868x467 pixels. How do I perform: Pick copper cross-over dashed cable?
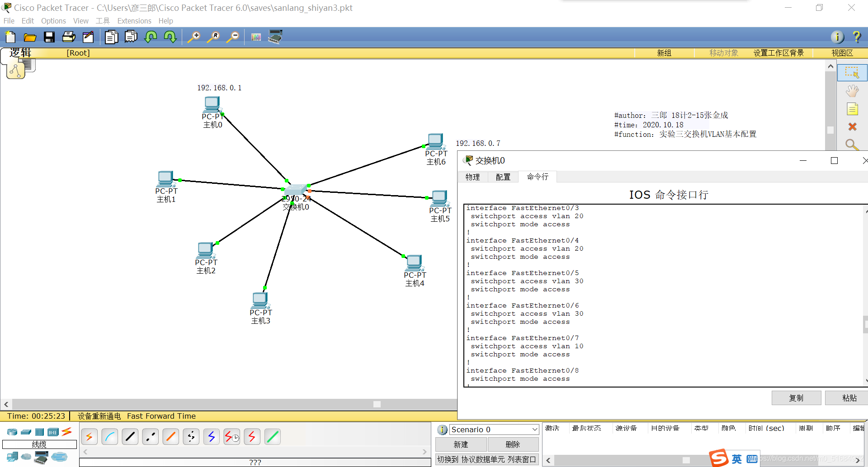[x=151, y=437]
